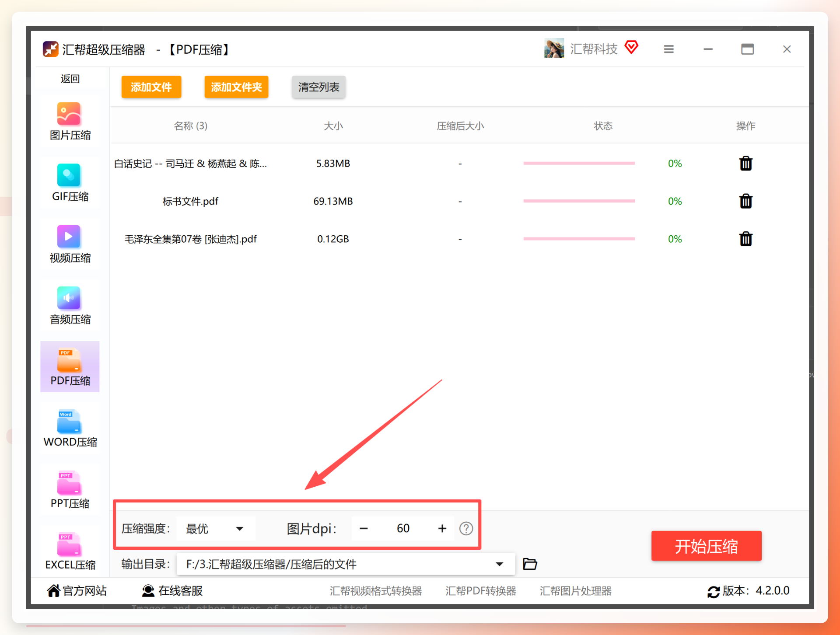The height and width of the screenshot is (635, 840).
Task: Decrease image dpi with minus button
Action: [x=364, y=529]
